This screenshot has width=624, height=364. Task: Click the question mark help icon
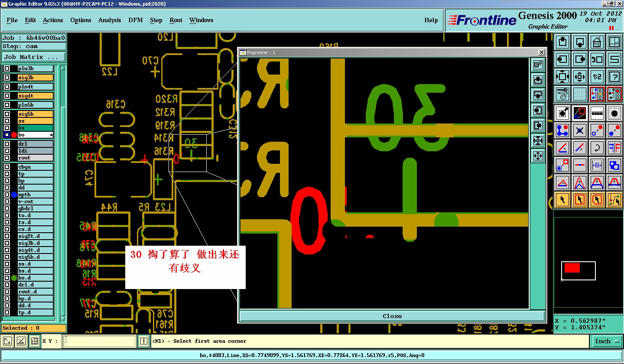pyautogui.click(x=614, y=77)
